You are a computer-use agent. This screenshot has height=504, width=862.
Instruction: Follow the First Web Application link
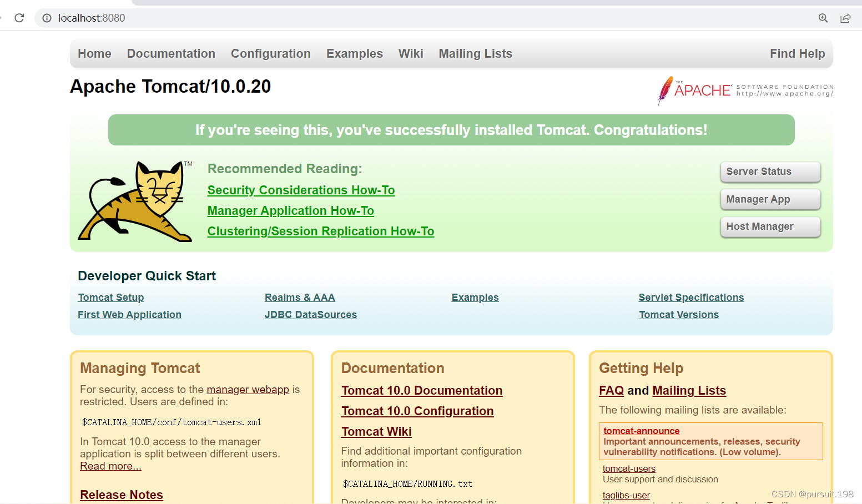tap(129, 315)
